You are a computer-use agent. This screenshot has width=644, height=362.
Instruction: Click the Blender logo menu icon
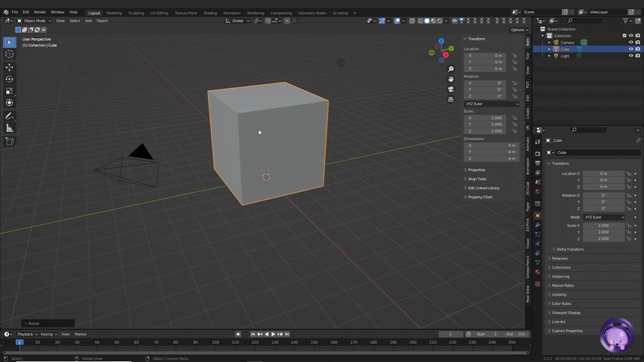point(5,12)
